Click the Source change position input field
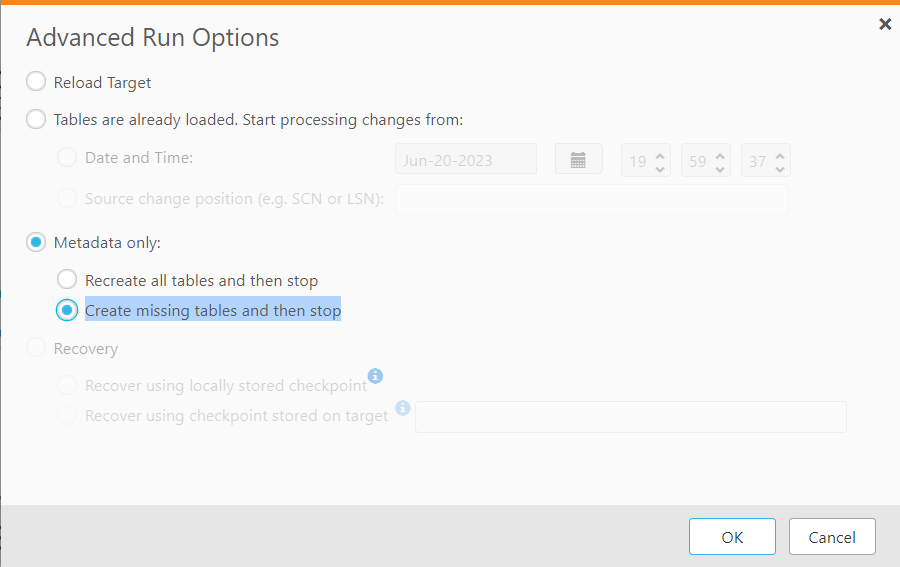Screen dimensions: 900x567 (x=592, y=199)
